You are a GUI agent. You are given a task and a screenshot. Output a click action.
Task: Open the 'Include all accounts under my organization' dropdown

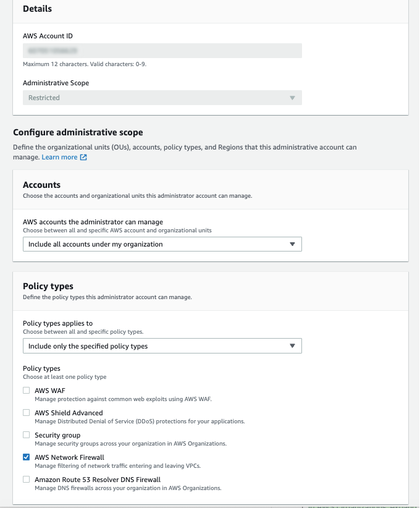click(x=162, y=243)
